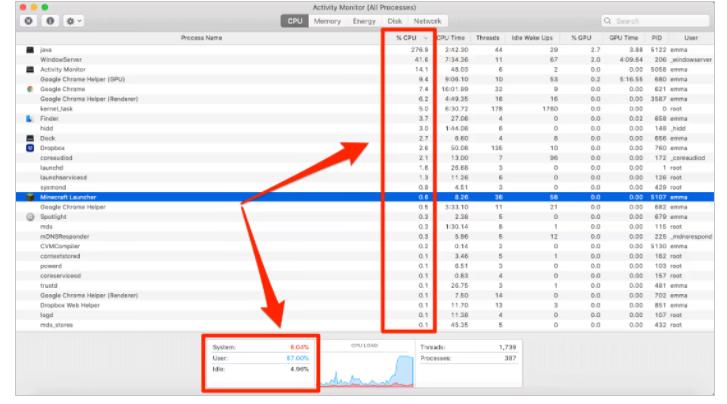The height and width of the screenshot is (404, 727).
Task: Sort by % CPU column header
Action: (x=408, y=38)
